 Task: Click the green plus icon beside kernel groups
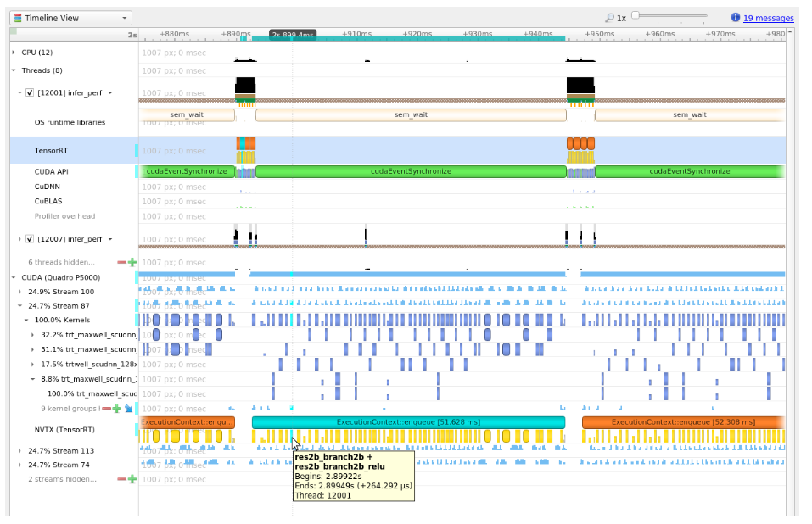[x=117, y=408]
